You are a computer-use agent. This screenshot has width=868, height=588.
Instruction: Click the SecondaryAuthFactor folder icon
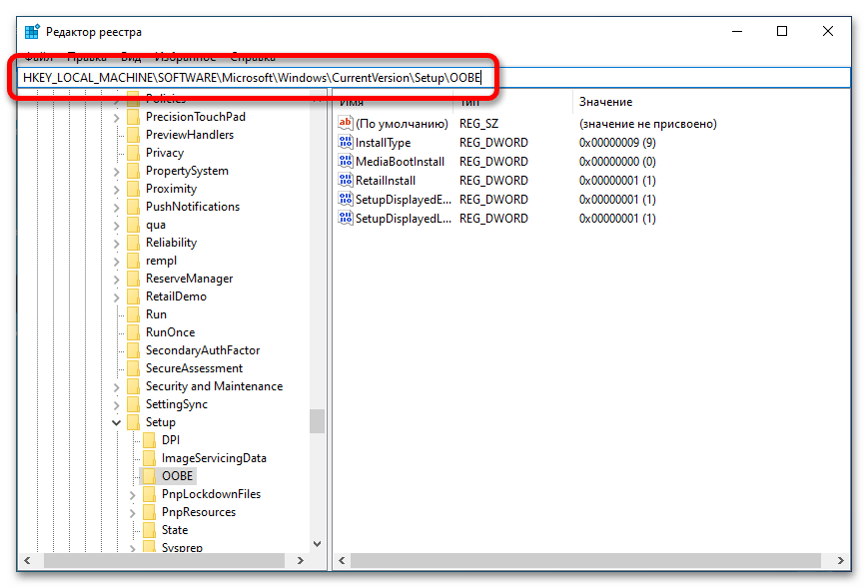tap(133, 350)
